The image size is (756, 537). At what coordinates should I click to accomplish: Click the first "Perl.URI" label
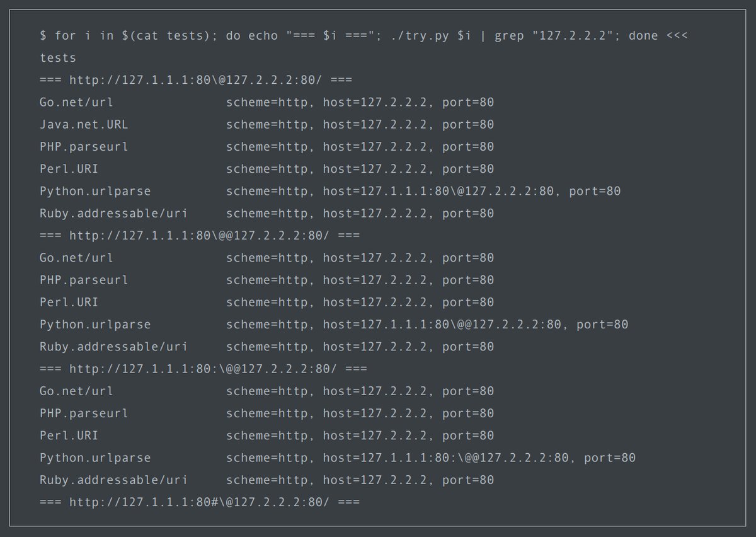pos(69,169)
